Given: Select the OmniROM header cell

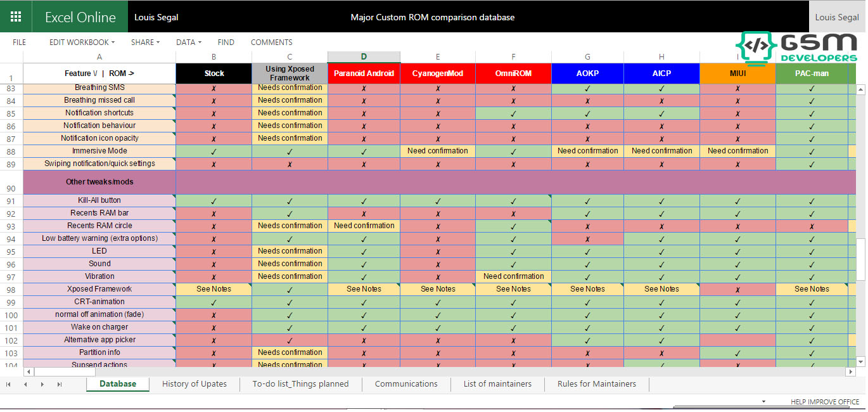Looking at the screenshot, I should click(513, 74).
